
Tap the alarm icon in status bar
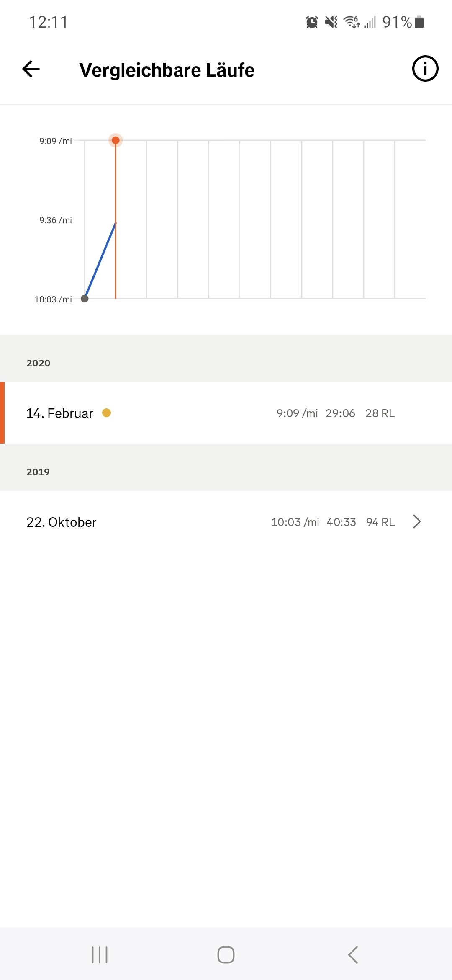(312, 22)
